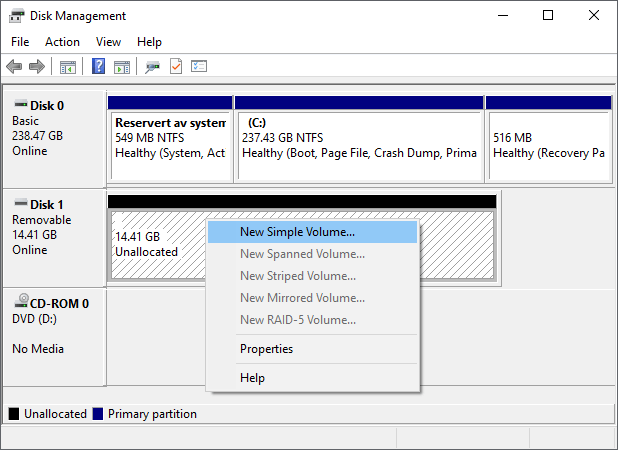Close the Disk Management window
618x450 pixels.
click(594, 15)
